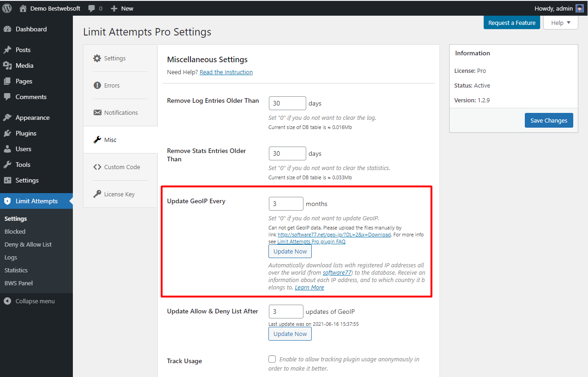Image resolution: width=588 pixels, height=377 pixels.
Task: Enable the Track Usage checkbox
Action: [x=272, y=359]
